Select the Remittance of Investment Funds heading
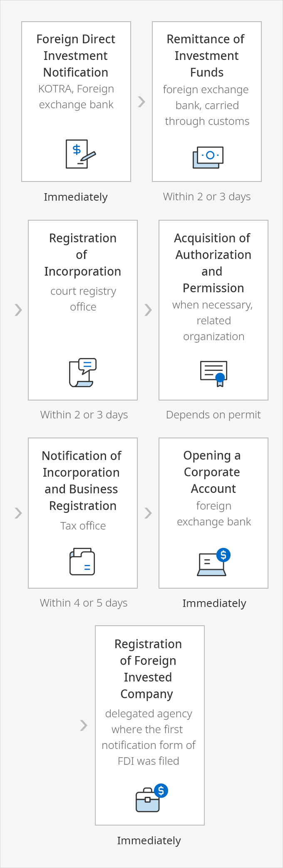This screenshot has width=283, height=868. coord(206,55)
